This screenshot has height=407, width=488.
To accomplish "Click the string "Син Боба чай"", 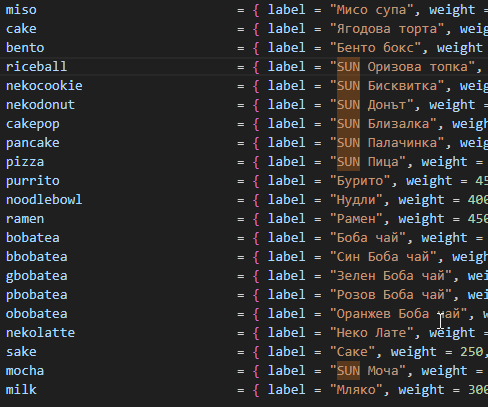I will pyautogui.click(x=383, y=257).
